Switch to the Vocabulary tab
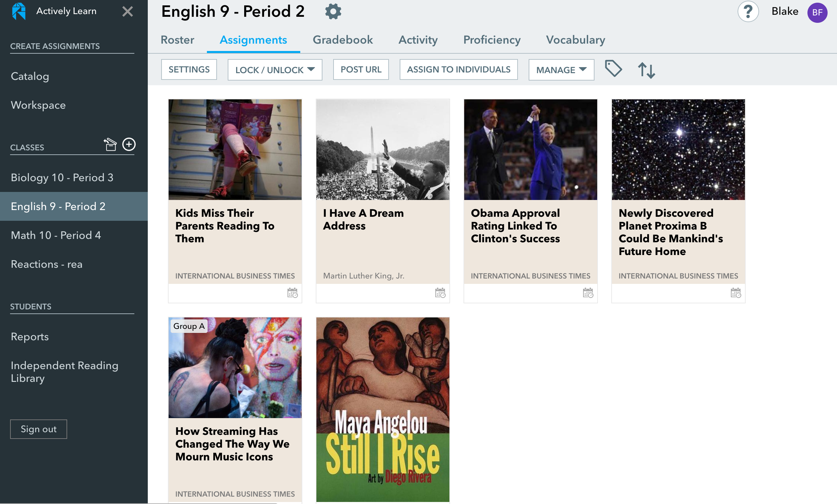This screenshot has width=837, height=504. click(x=575, y=40)
